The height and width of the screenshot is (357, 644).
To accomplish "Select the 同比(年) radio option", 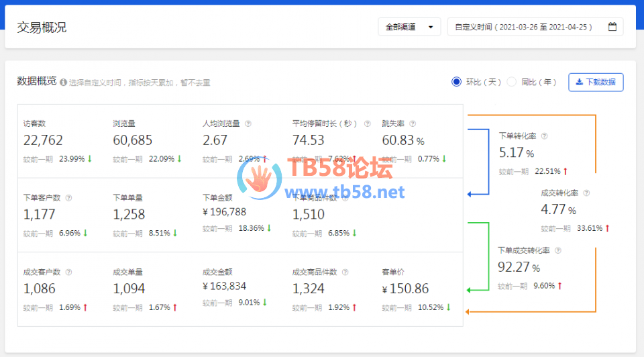I will (512, 82).
